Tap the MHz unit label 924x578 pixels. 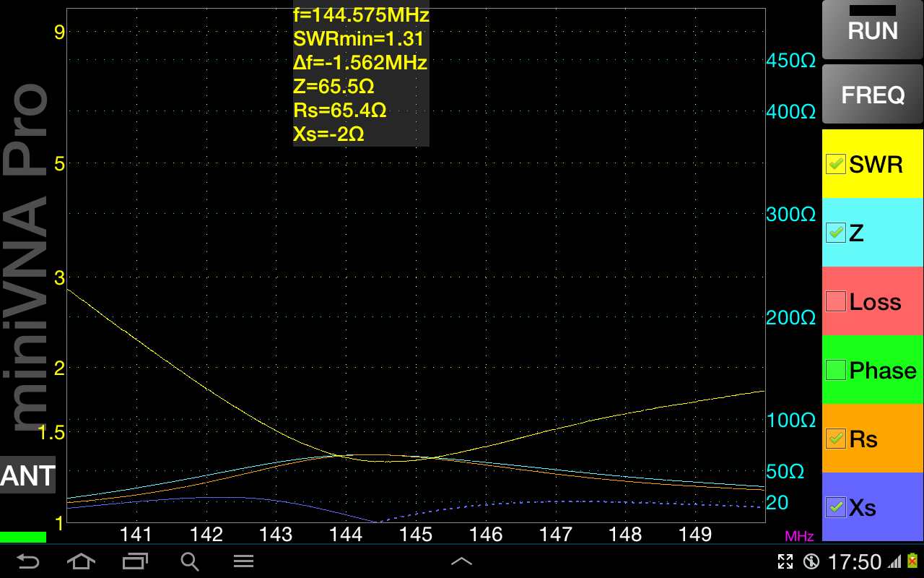[x=799, y=536]
